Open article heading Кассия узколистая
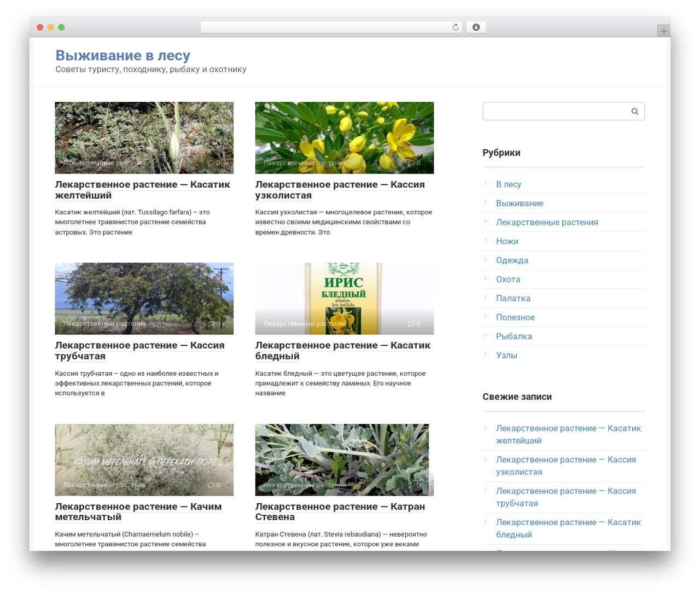The height and width of the screenshot is (593, 700). pos(340,190)
